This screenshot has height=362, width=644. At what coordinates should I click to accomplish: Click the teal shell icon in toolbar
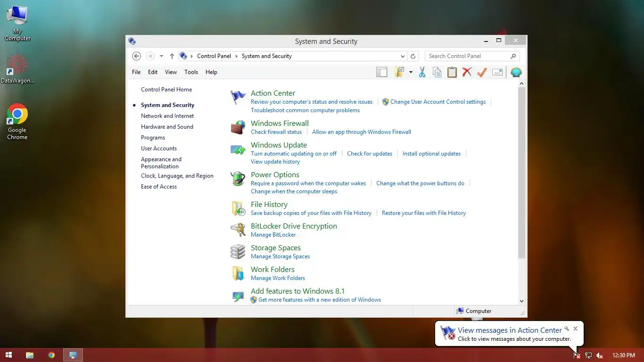point(516,72)
